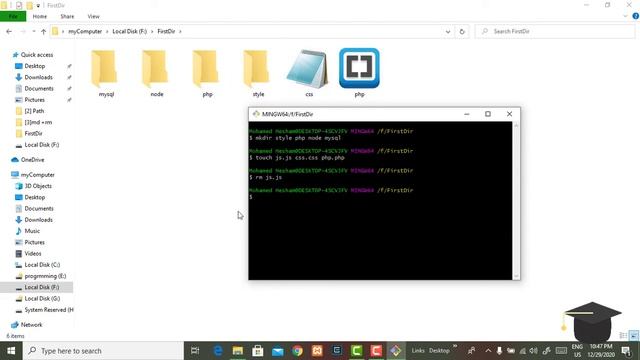Select the php Brackets file icon

click(359, 68)
